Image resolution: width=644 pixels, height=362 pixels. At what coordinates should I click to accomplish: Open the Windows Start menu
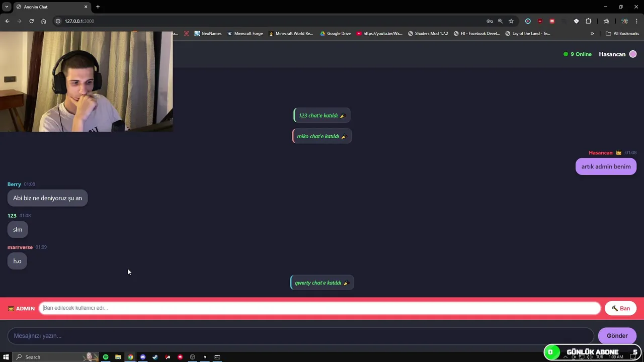click(x=6, y=357)
